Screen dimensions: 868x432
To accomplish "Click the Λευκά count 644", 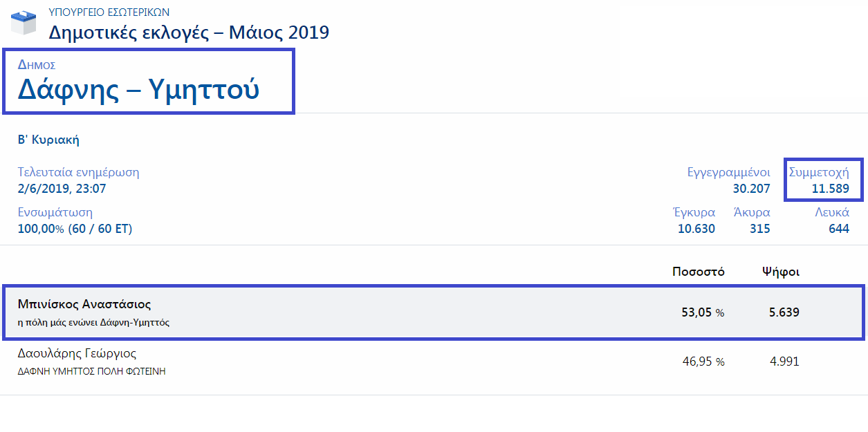I will pyautogui.click(x=838, y=229).
